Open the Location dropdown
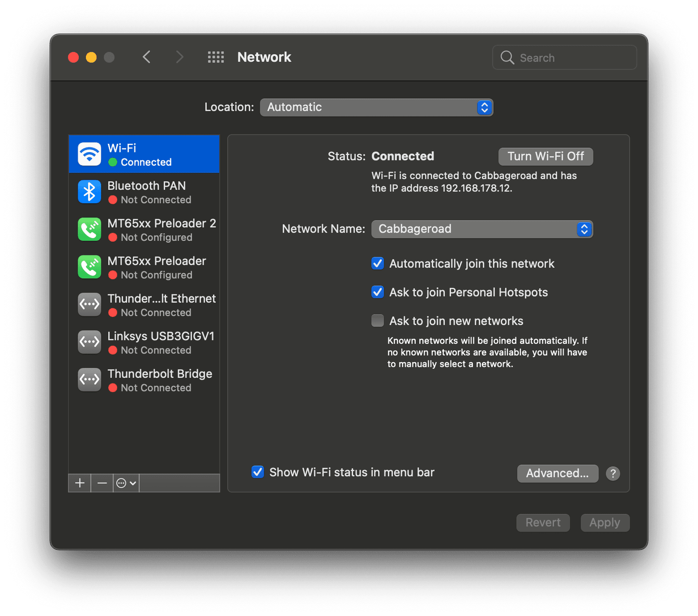The height and width of the screenshot is (616, 698). [x=376, y=107]
